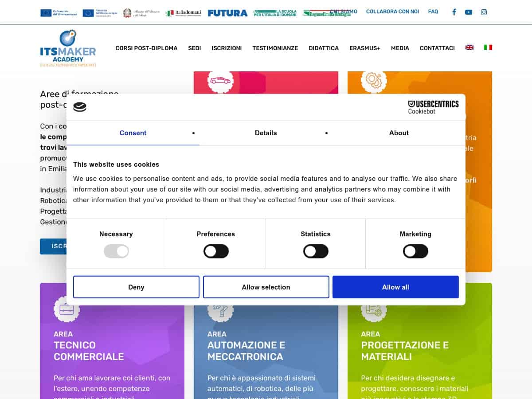This screenshot has height=399, width=532.
Task: Go to Testimonianze in navigation
Action: [275, 48]
